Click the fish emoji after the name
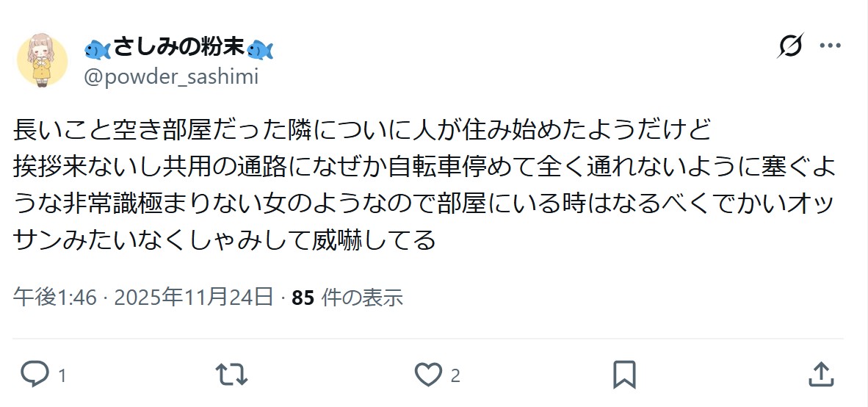 point(260,49)
